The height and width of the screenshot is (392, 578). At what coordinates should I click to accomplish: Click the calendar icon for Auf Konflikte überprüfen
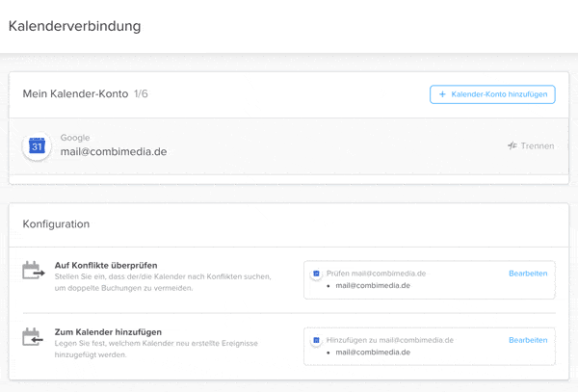[x=34, y=272]
